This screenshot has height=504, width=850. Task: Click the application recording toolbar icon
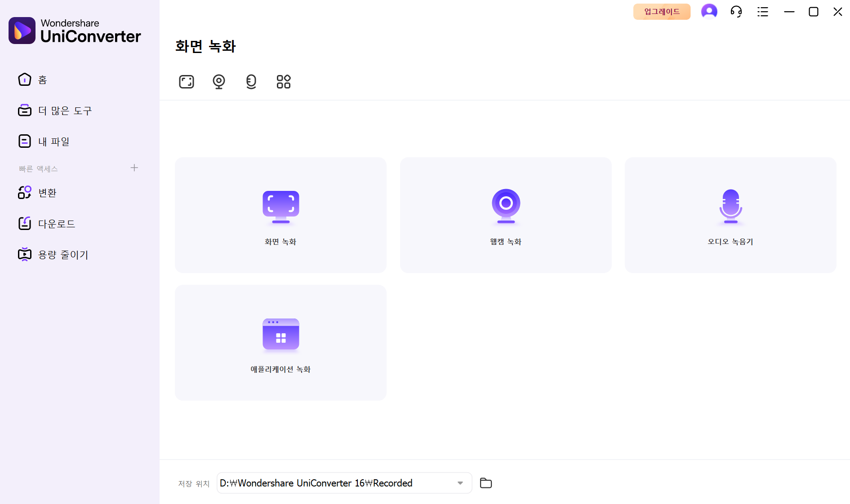284,82
